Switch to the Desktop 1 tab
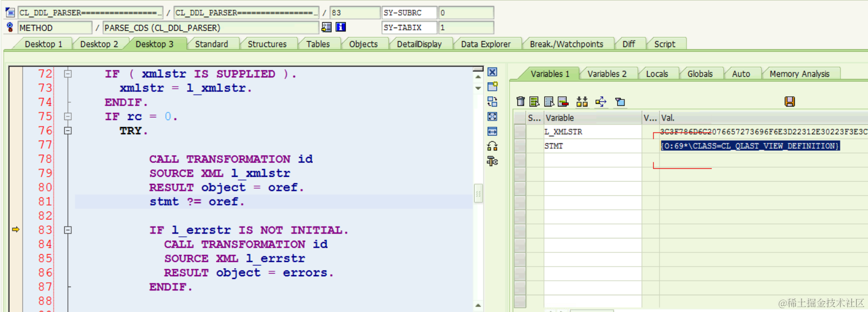The width and height of the screenshot is (868, 312). 44,44
